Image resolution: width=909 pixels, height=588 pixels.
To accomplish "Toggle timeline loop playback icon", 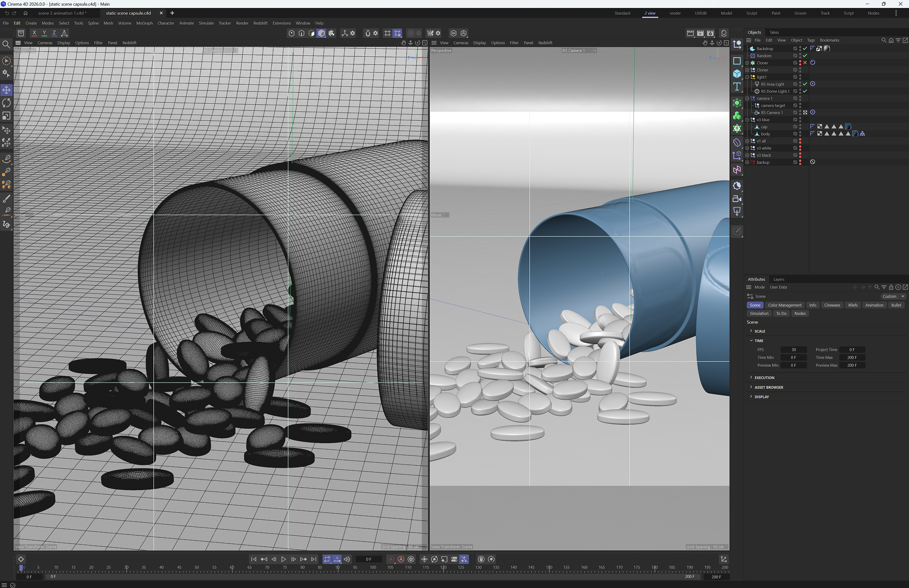I will pos(327,559).
